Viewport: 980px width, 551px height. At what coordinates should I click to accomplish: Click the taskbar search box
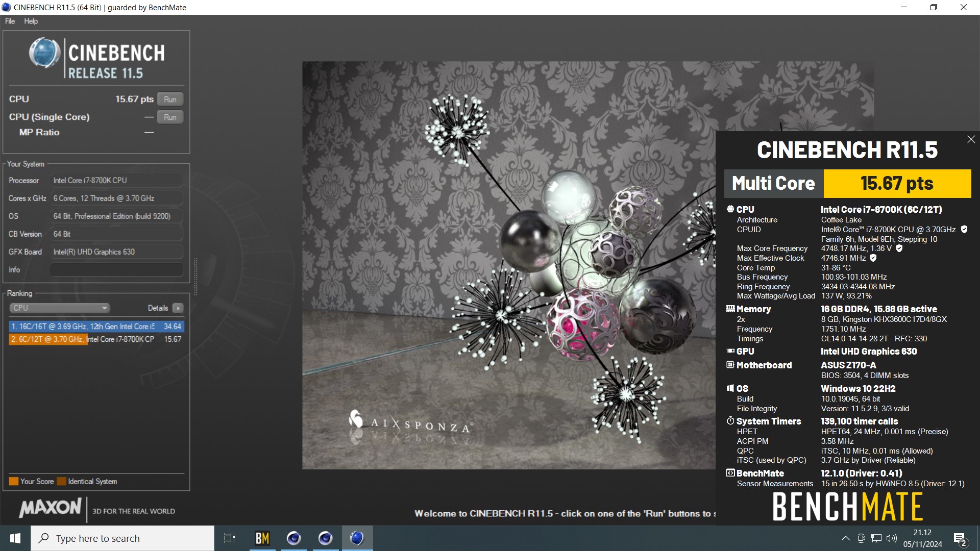tap(122, 538)
